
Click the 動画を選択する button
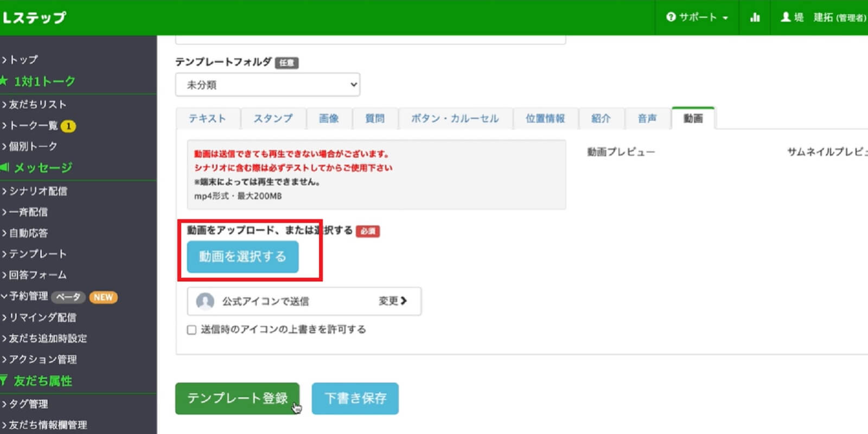pyautogui.click(x=242, y=257)
